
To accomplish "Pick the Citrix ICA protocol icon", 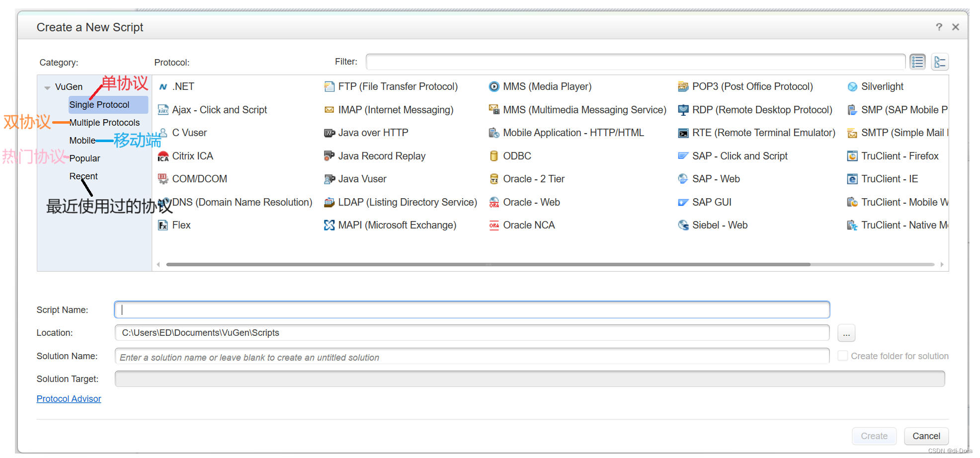I will pyautogui.click(x=163, y=156).
